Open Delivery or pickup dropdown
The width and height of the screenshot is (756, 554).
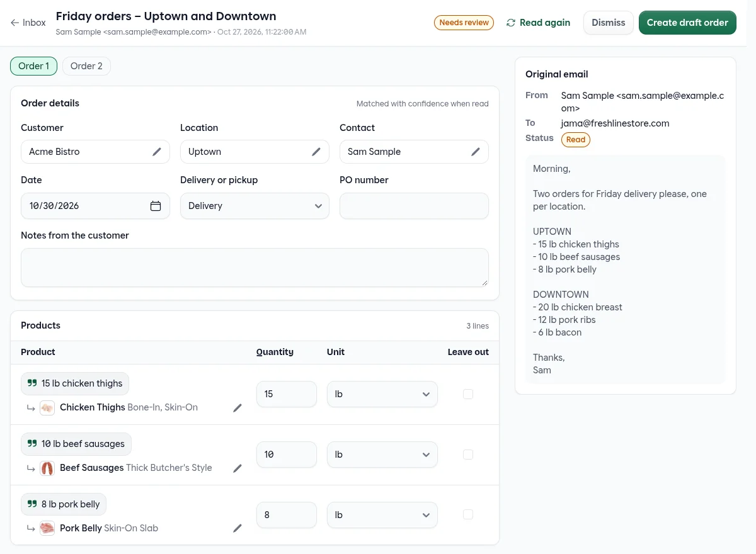pos(255,206)
